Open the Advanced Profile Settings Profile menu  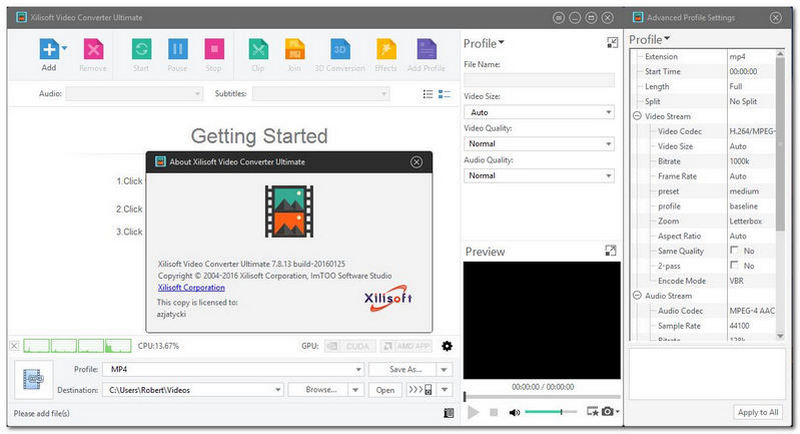650,40
